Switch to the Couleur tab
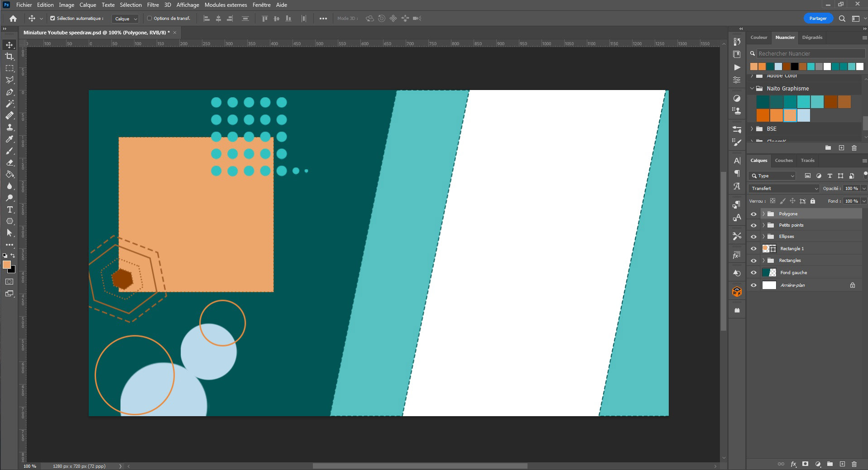Viewport: 868px width, 470px height. [x=759, y=38]
